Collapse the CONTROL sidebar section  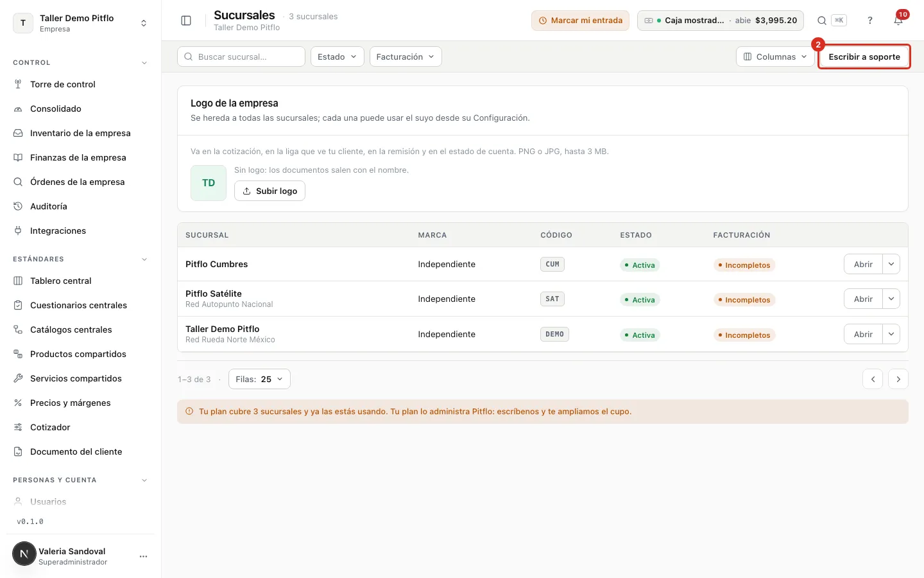point(144,63)
